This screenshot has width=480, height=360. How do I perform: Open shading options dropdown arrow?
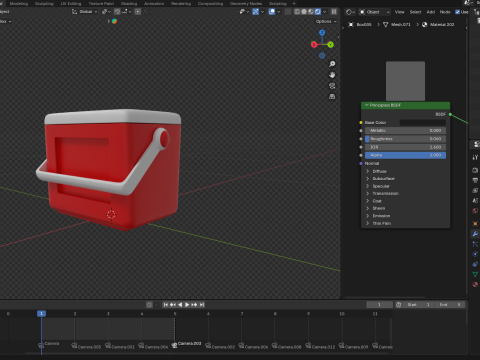point(325,12)
